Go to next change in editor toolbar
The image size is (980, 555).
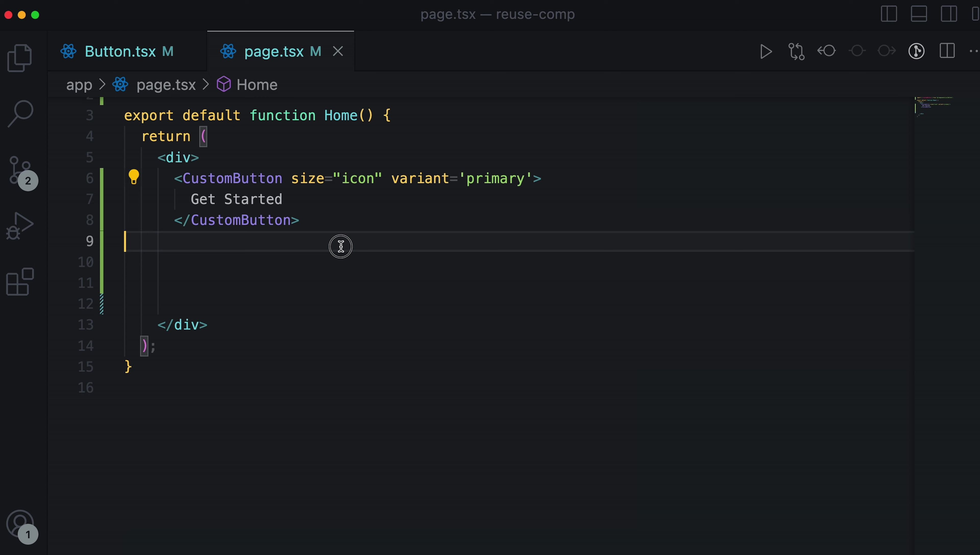pos(887,51)
